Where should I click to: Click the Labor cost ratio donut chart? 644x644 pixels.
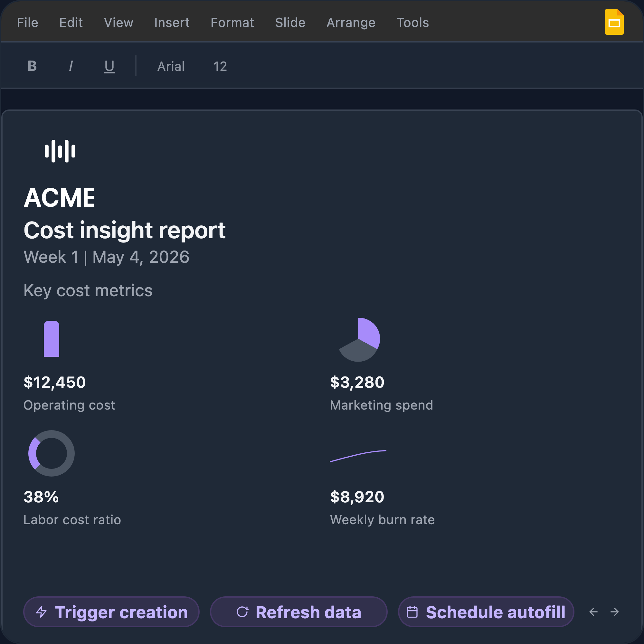coord(51,453)
